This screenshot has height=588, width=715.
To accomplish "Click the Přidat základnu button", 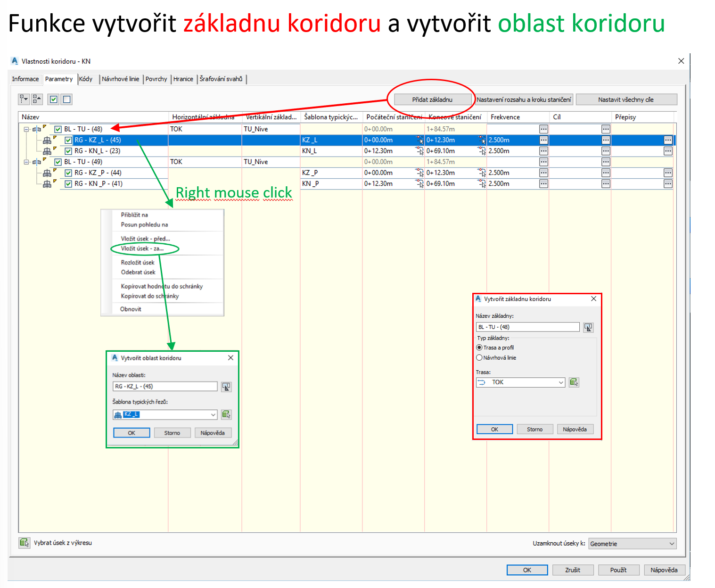I will click(432, 99).
